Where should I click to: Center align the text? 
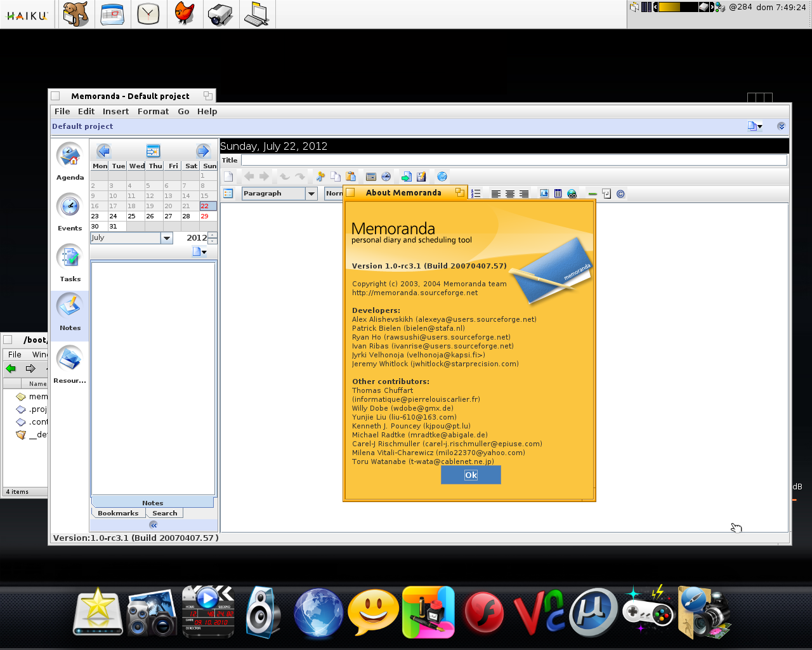[510, 194]
